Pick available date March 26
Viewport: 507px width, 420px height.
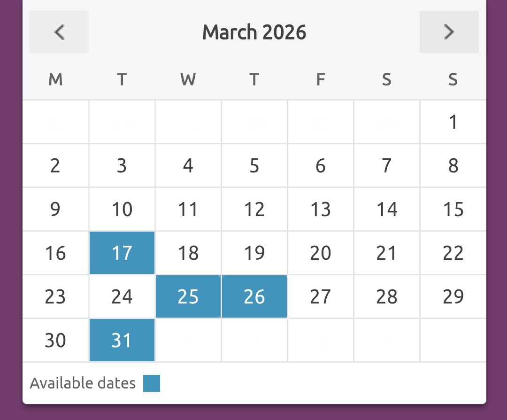click(x=254, y=296)
